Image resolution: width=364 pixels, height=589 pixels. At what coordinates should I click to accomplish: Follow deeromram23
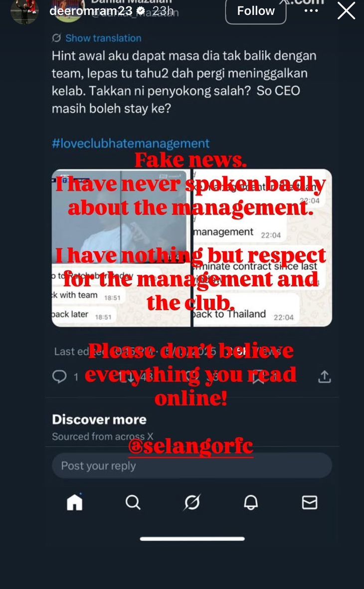click(256, 10)
